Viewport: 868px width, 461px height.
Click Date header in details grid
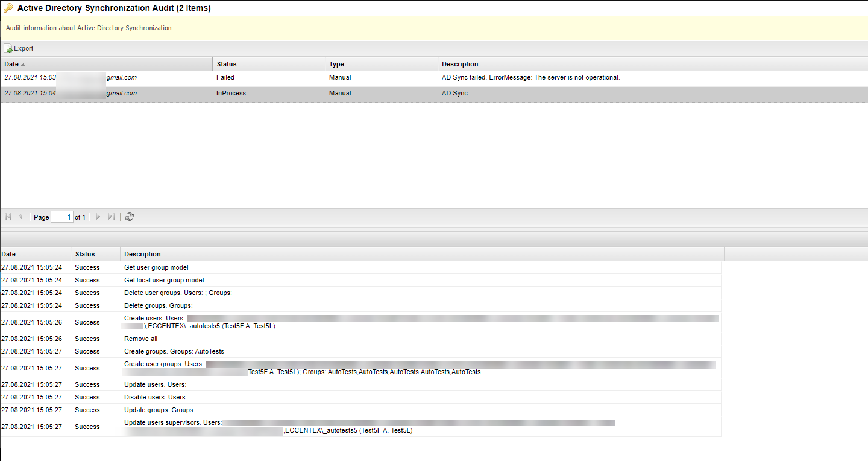pos(8,254)
